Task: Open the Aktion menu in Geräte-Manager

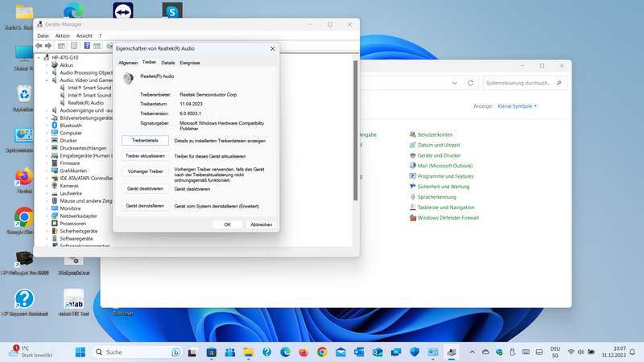Action: coord(62,36)
